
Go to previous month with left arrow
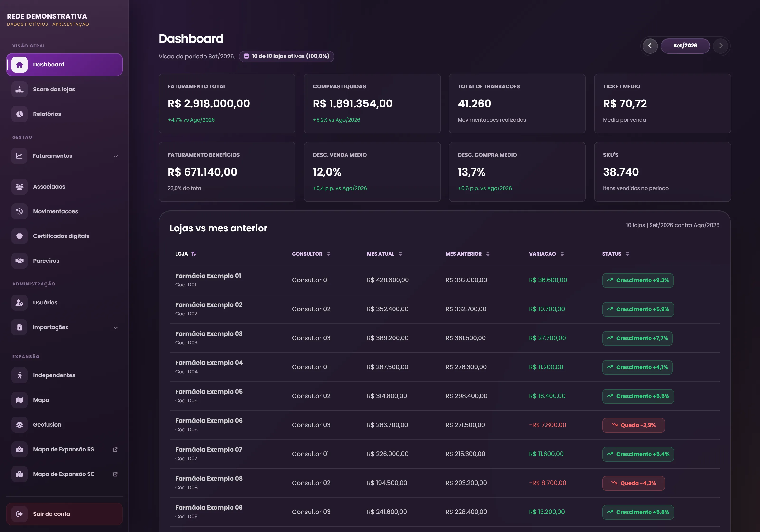(x=650, y=46)
